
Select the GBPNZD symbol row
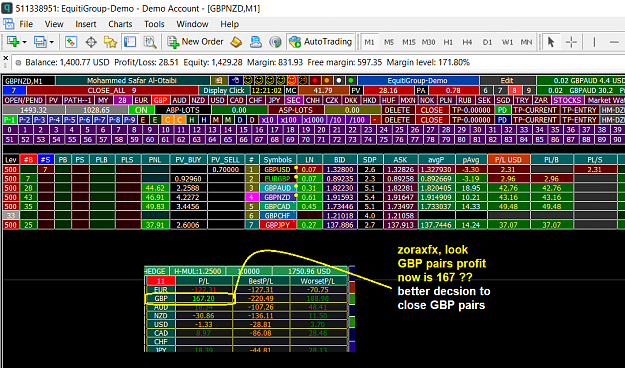tap(278, 197)
